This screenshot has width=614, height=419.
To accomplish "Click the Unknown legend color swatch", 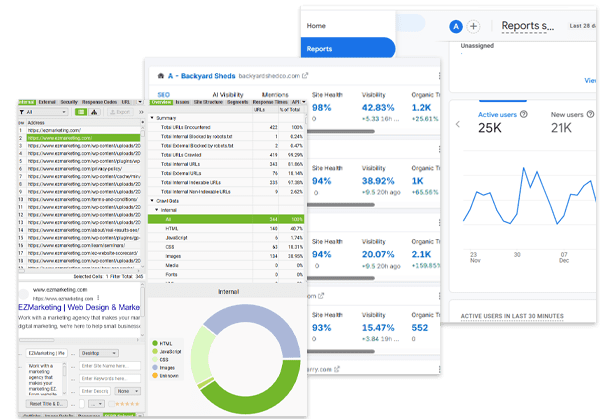I will (155, 376).
